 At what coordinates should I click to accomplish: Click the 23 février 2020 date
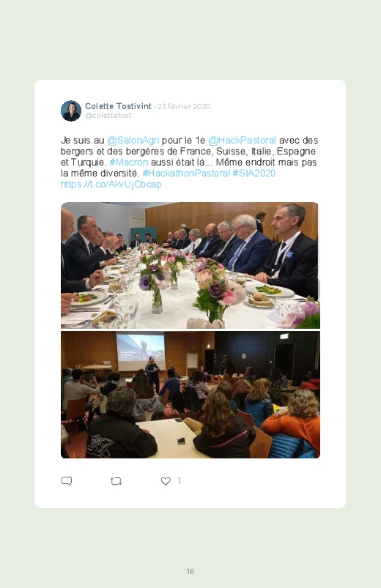click(x=184, y=106)
